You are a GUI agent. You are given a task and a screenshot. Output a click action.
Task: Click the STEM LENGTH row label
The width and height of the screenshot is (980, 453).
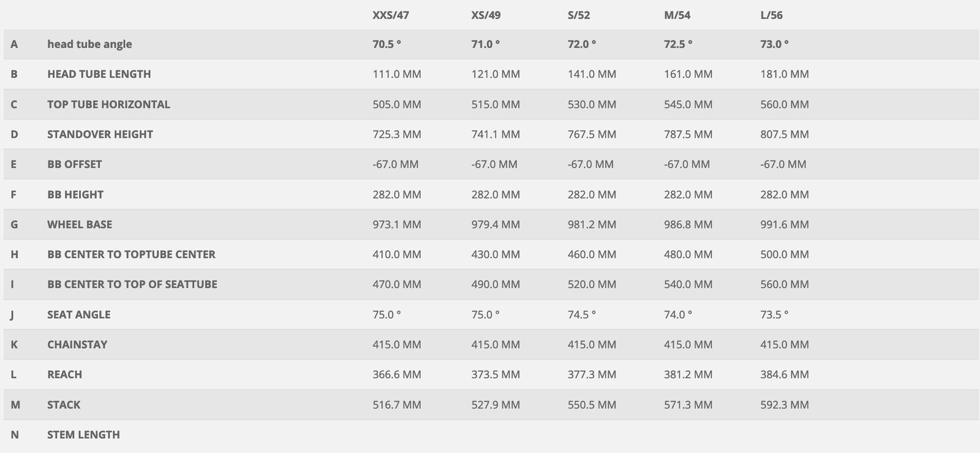click(x=83, y=435)
